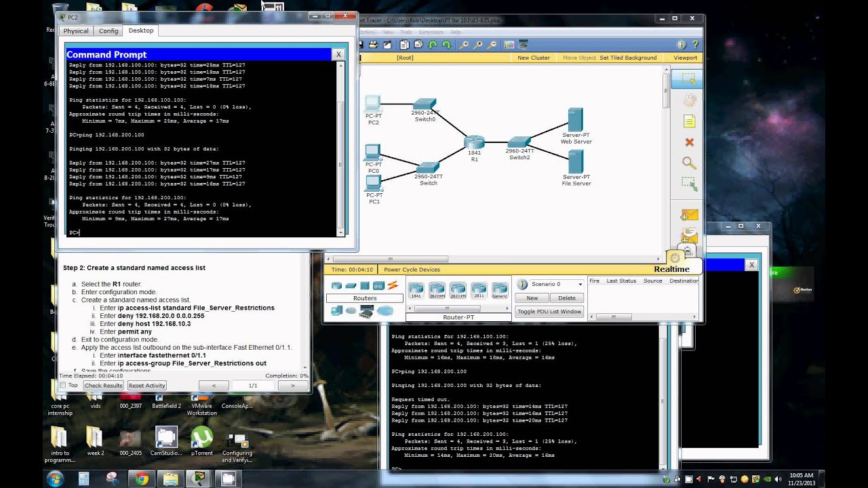Click Power Cycle Devices

(412, 270)
